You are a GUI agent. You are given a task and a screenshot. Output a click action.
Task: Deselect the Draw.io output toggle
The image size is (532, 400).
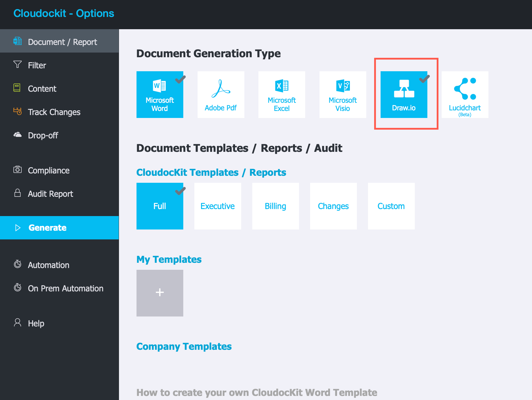[404, 94]
